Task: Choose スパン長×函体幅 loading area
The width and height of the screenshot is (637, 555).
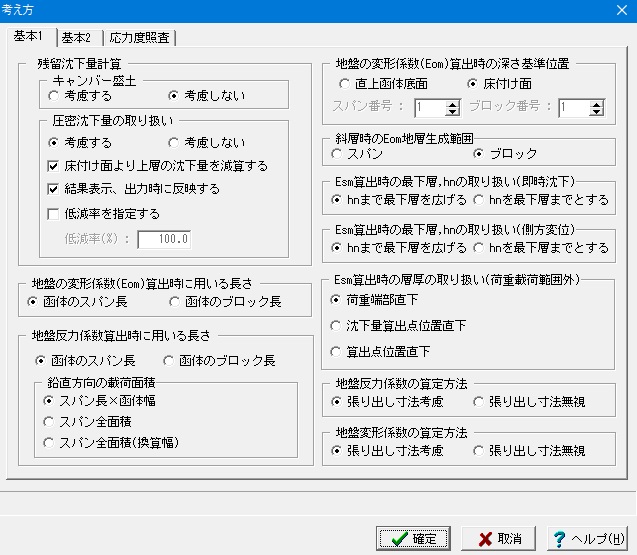Action: point(99,401)
